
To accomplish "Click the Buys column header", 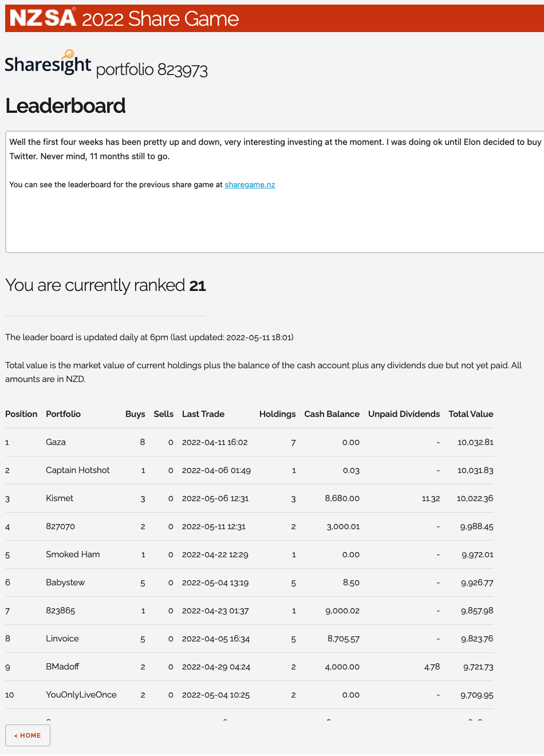I will tap(135, 414).
